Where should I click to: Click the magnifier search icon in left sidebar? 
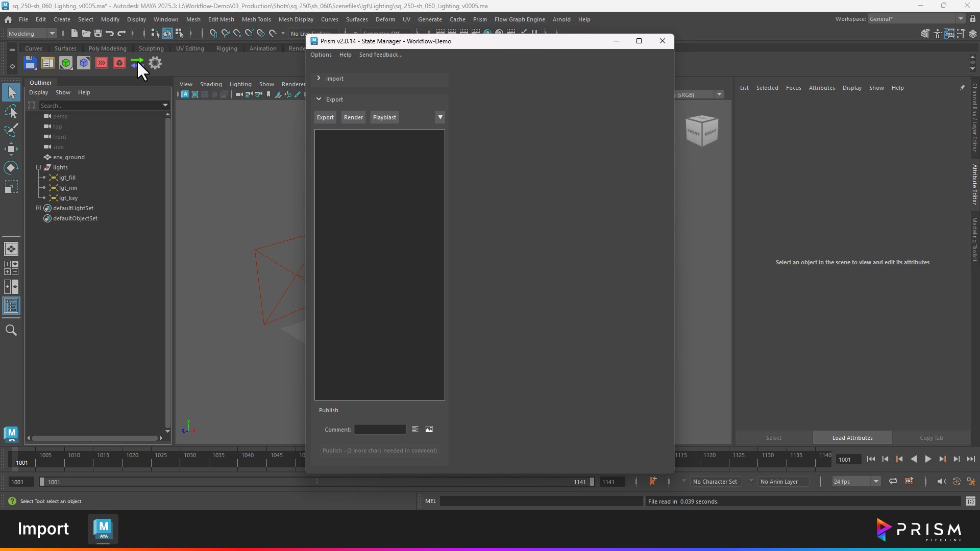point(11,330)
